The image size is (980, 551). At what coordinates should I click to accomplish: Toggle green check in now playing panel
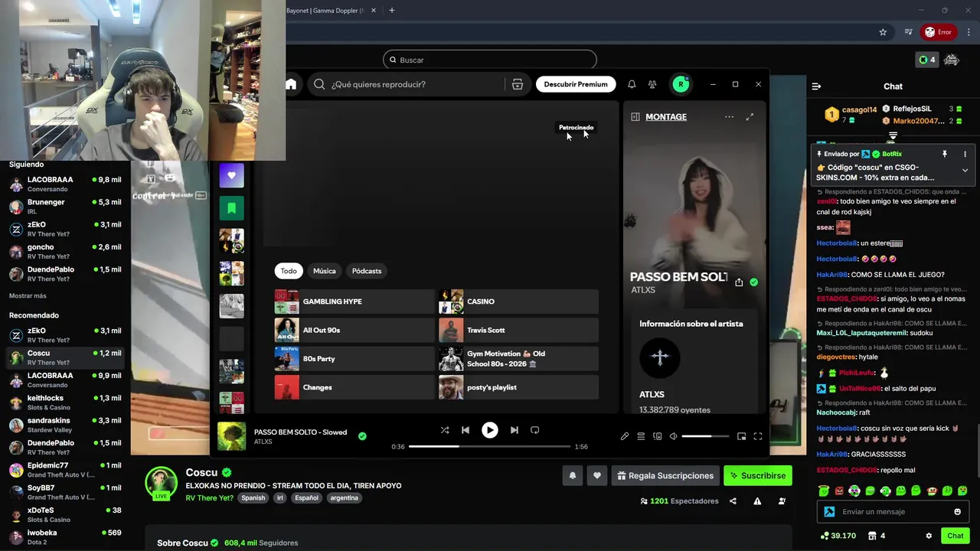coord(754,282)
